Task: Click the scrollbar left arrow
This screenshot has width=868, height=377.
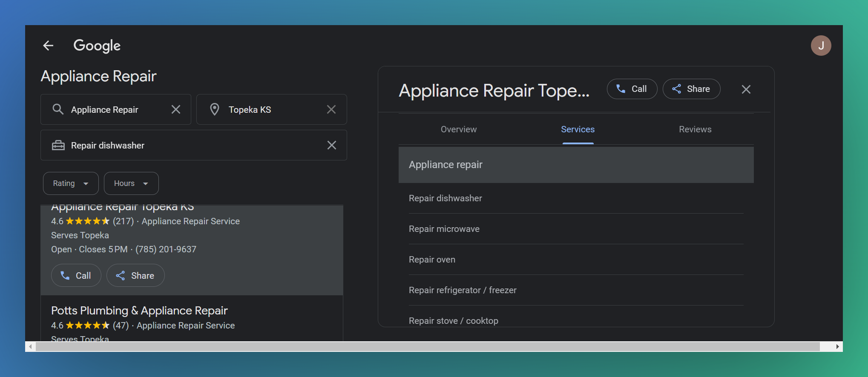Action: [x=30, y=346]
